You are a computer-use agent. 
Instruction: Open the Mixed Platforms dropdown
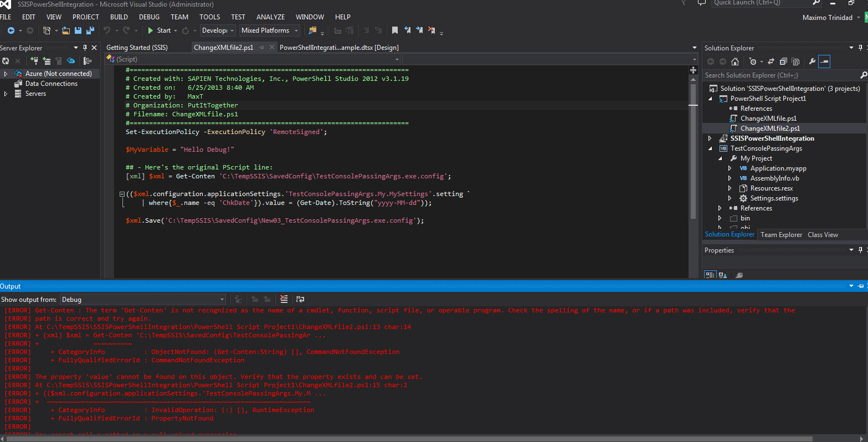point(270,30)
